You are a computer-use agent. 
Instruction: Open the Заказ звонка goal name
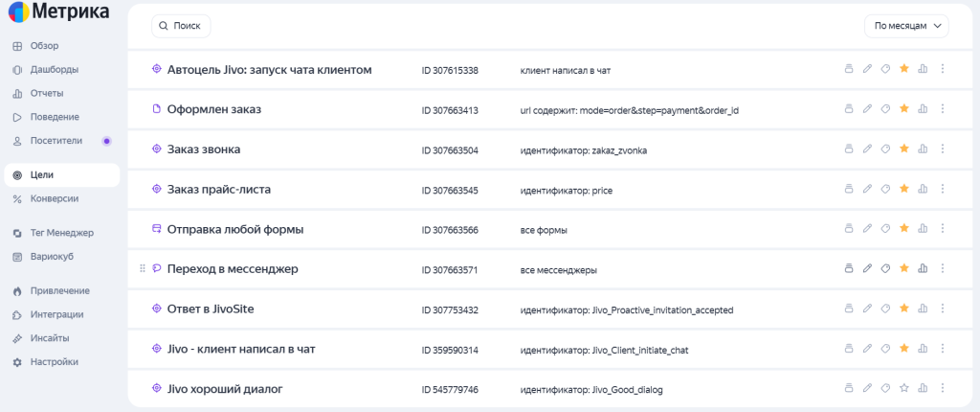[204, 149]
